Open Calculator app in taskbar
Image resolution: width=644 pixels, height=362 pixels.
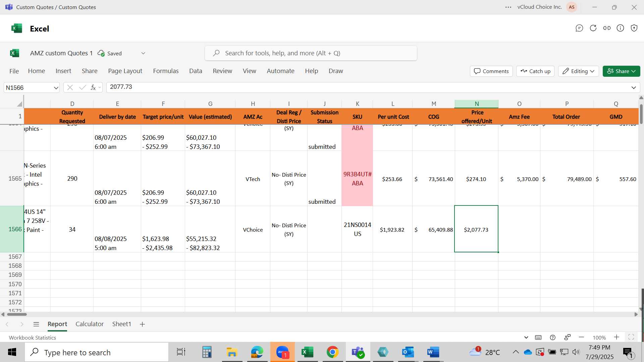[x=207, y=352]
